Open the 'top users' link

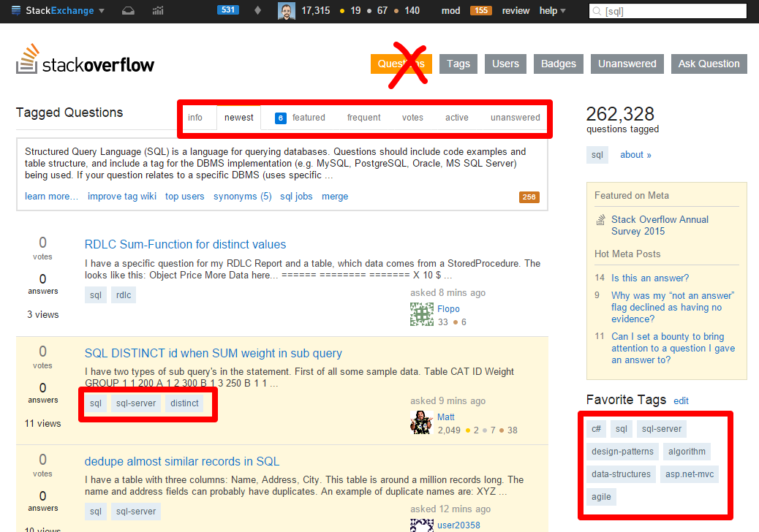pyautogui.click(x=184, y=197)
